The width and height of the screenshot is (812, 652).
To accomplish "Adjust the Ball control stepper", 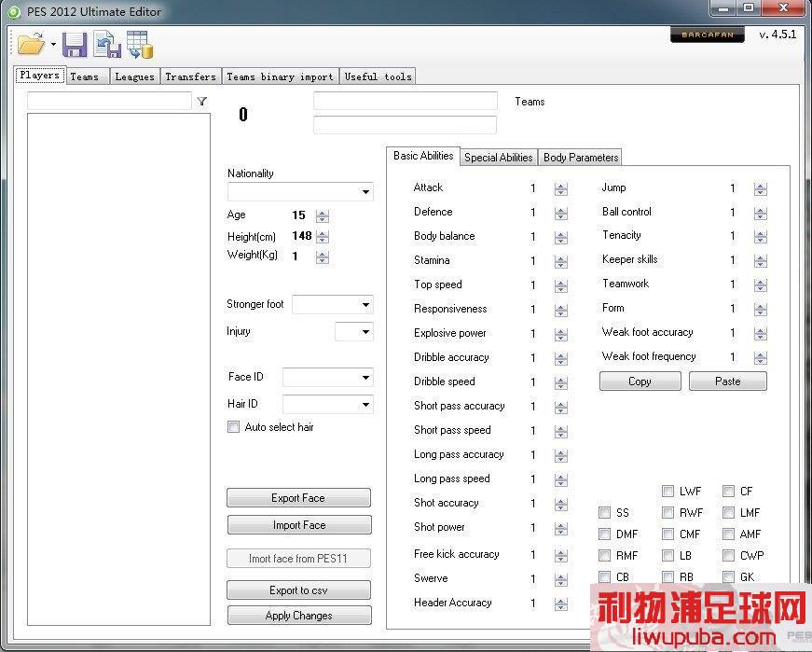I will pos(760,213).
